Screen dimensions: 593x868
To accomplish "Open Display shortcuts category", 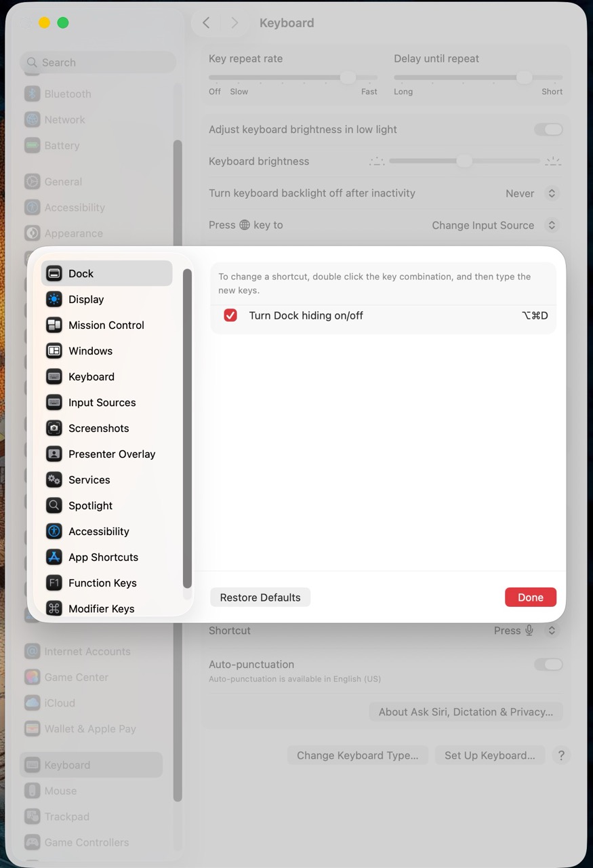I will coord(107,299).
